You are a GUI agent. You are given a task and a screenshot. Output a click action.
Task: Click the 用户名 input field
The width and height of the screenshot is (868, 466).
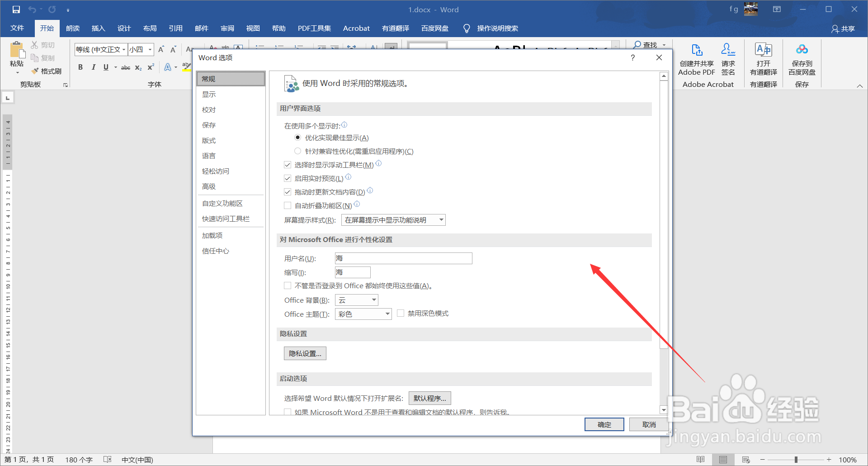(x=403, y=258)
